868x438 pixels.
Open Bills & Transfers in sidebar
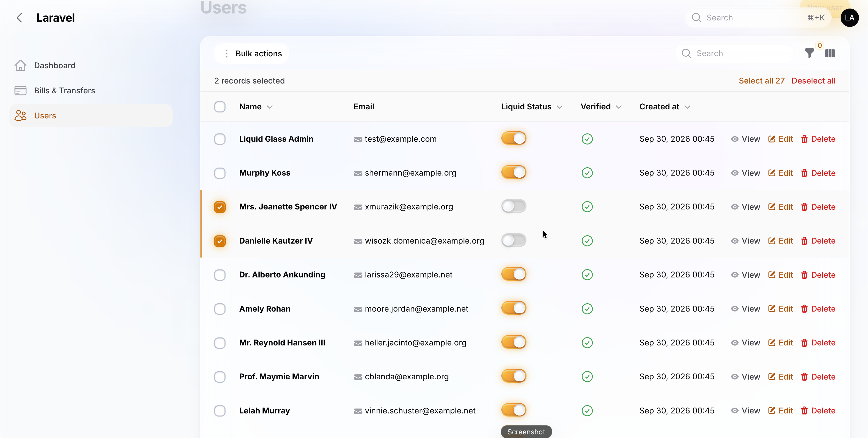[91, 91]
